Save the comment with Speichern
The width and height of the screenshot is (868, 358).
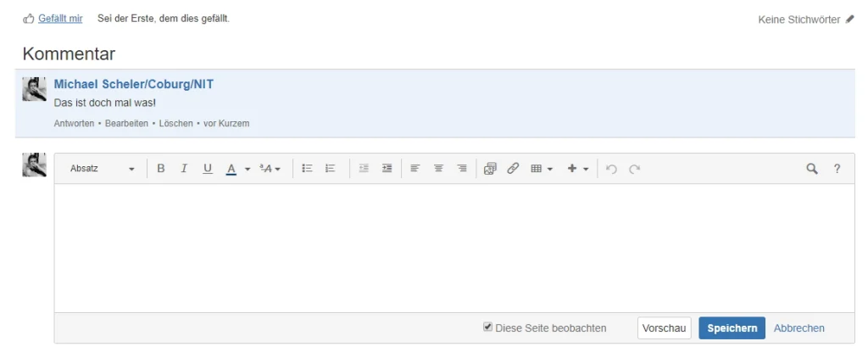pyautogui.click(x=732, y=328)
